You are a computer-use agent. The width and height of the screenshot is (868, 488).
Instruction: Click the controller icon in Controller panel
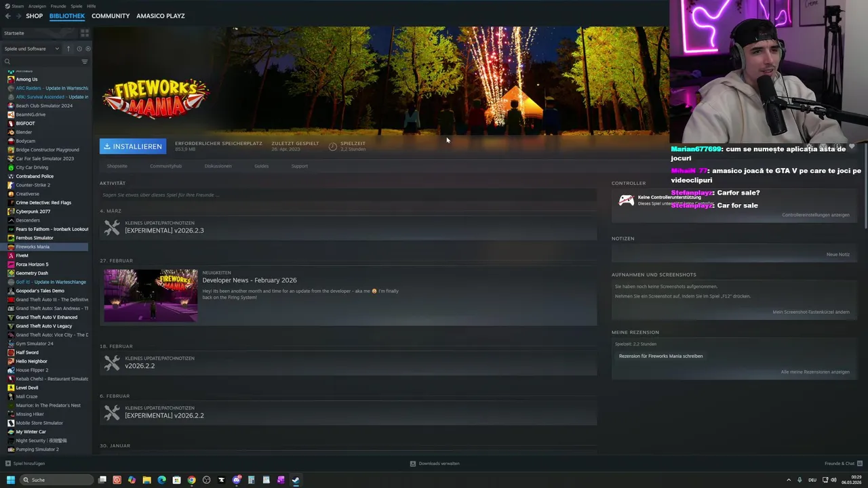point(626,200)
